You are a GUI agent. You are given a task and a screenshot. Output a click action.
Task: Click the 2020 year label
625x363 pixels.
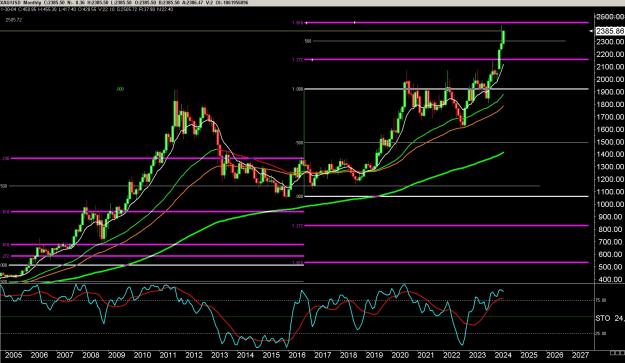tap(400, 355)
